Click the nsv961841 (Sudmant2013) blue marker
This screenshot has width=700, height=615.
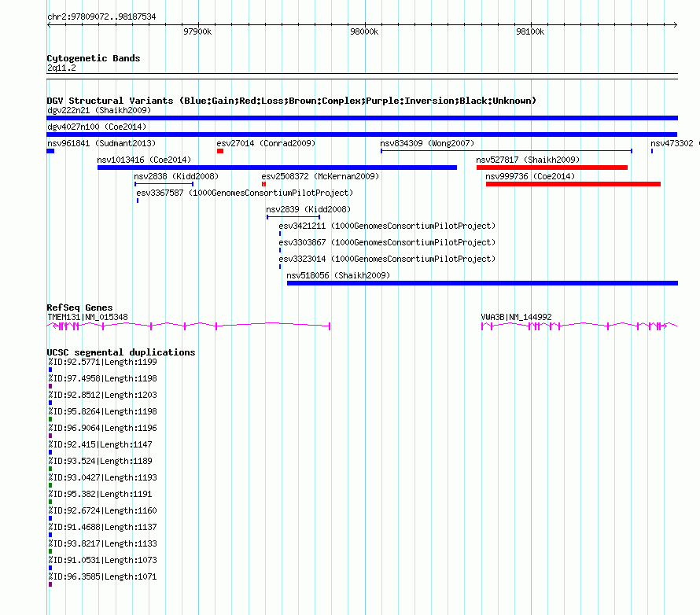[50, 151]
